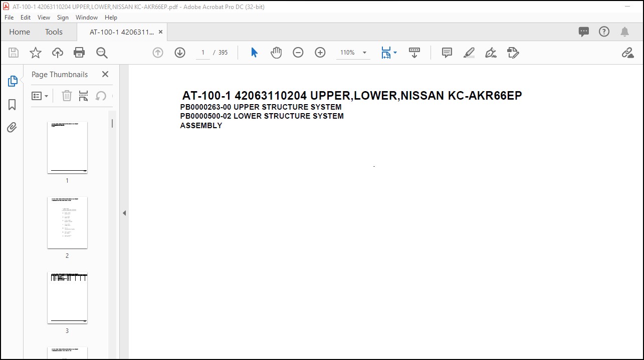Click the upload to cloud icon
Screen dimensions: 644x360
58,53
